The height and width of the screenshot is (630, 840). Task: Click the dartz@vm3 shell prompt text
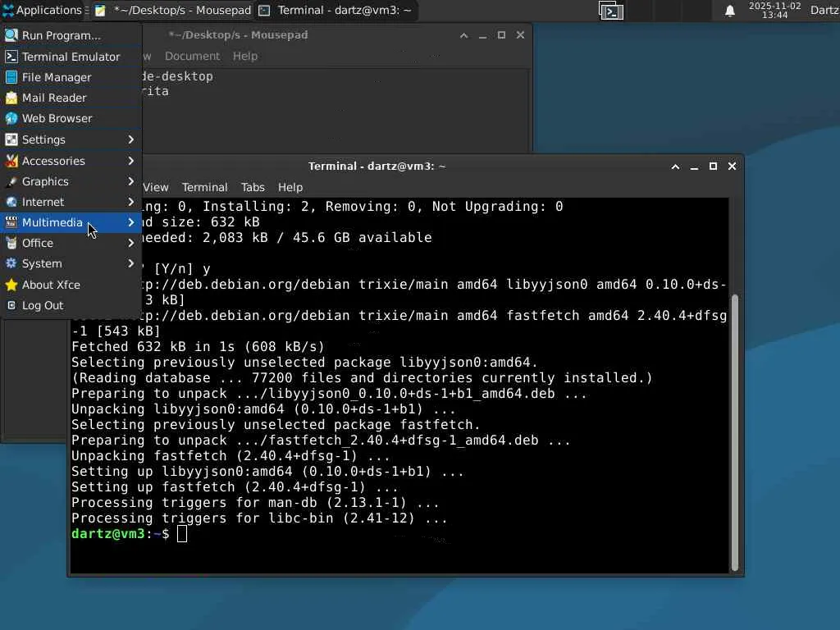point(120,534)
